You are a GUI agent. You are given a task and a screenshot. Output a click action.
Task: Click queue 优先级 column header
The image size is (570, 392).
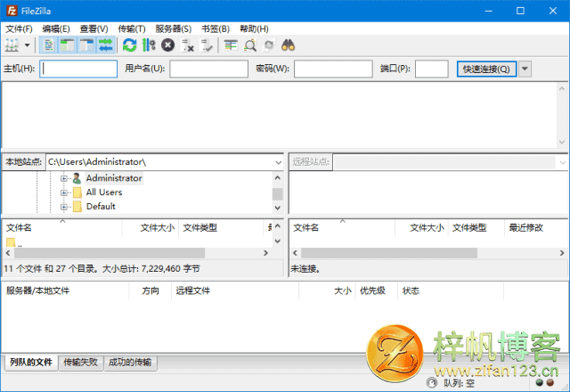click(x=377, y=290)
